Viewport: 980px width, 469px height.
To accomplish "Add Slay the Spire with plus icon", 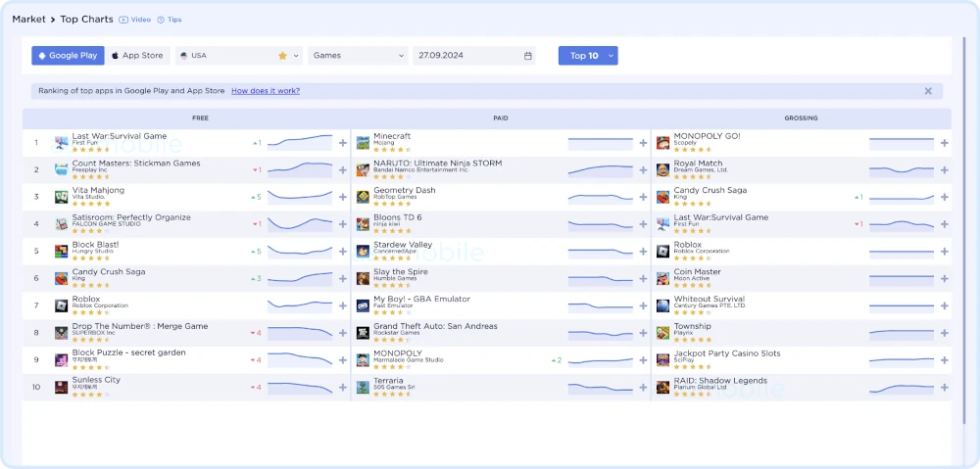I will (x=643, y=278).
